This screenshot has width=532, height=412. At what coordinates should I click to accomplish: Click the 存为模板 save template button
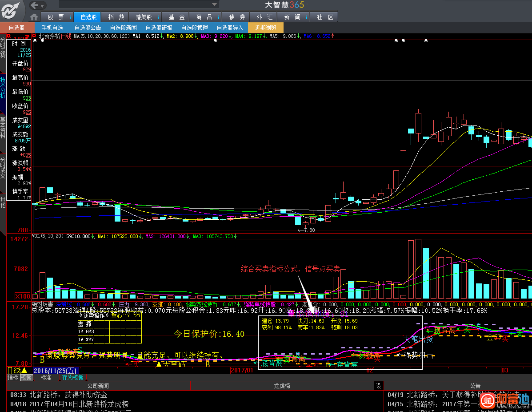click(72, 377)
